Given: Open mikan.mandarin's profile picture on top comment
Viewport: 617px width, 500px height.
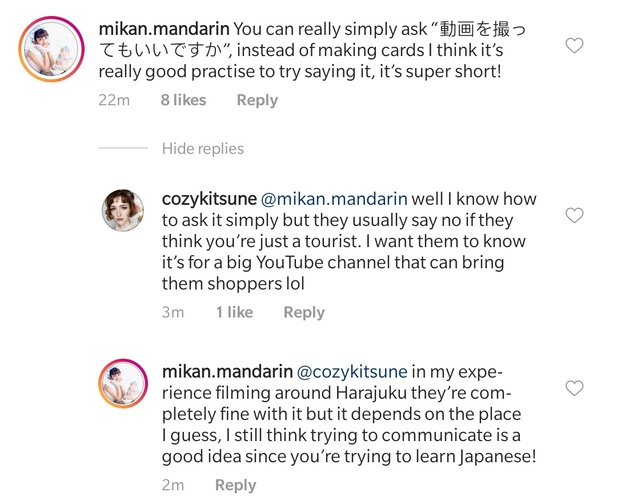Looking at the screenshot, I should [x=48, y=48].
